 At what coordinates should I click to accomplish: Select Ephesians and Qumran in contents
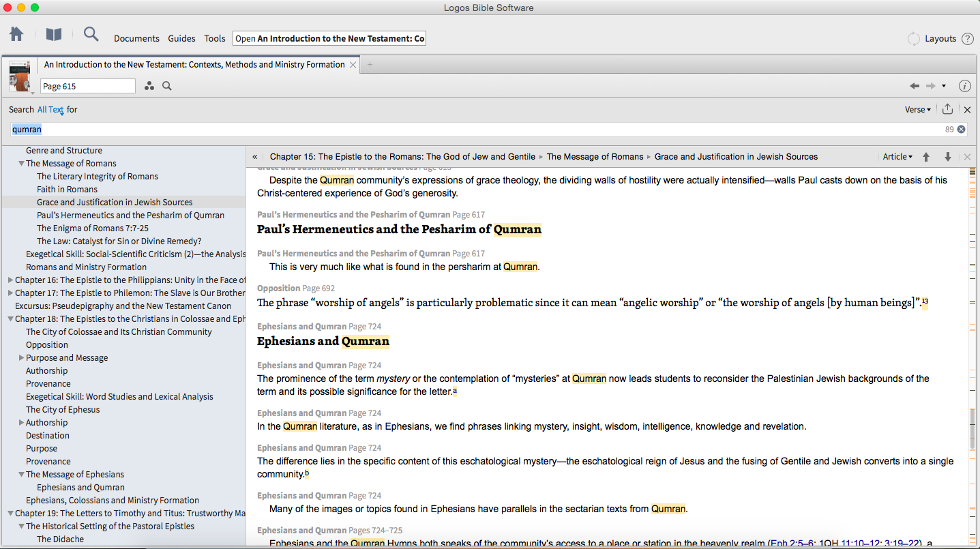pyautogui.click(x=80, y=488)
